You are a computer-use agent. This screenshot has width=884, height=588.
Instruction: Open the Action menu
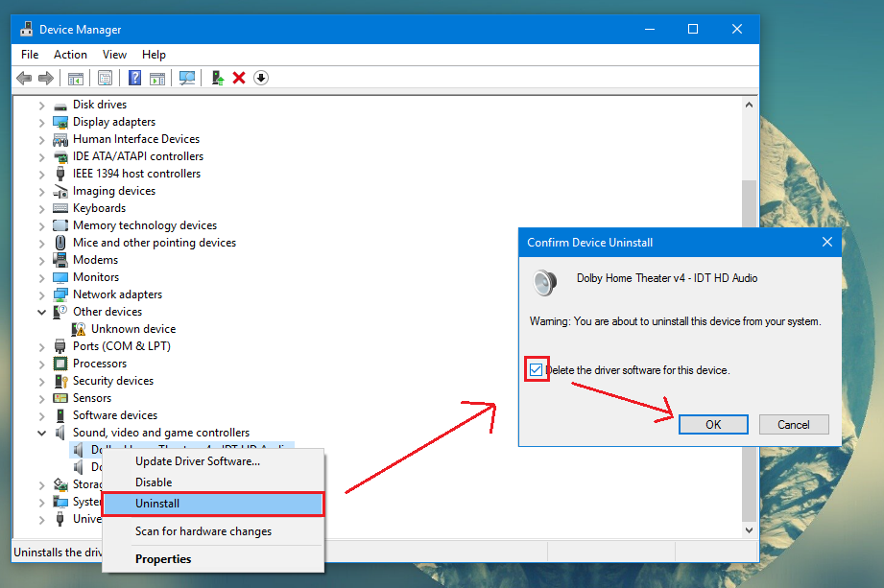pyautogui.click(x=70, y=55)
